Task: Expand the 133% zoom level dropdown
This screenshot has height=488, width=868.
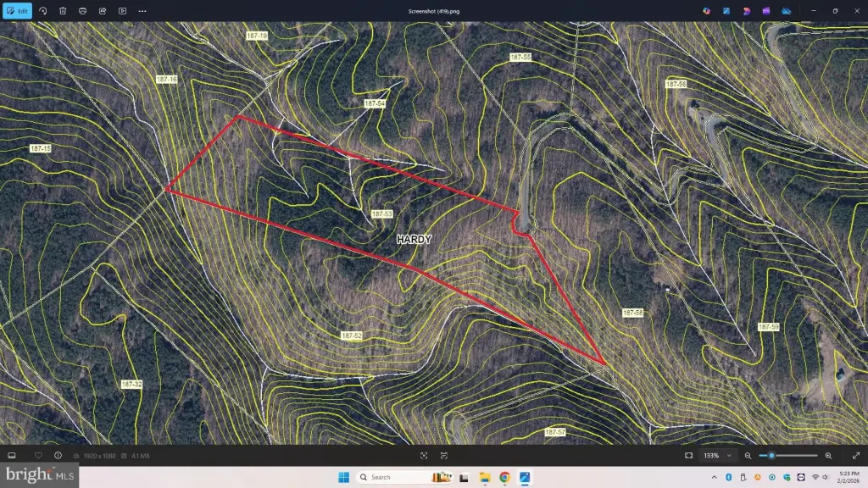Action: tap(717, 456)
